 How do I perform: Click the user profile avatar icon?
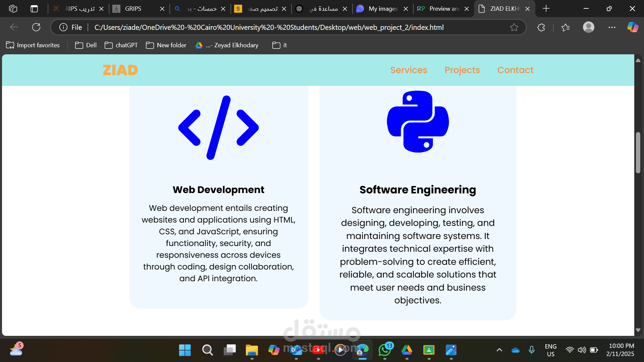point(588,27)
